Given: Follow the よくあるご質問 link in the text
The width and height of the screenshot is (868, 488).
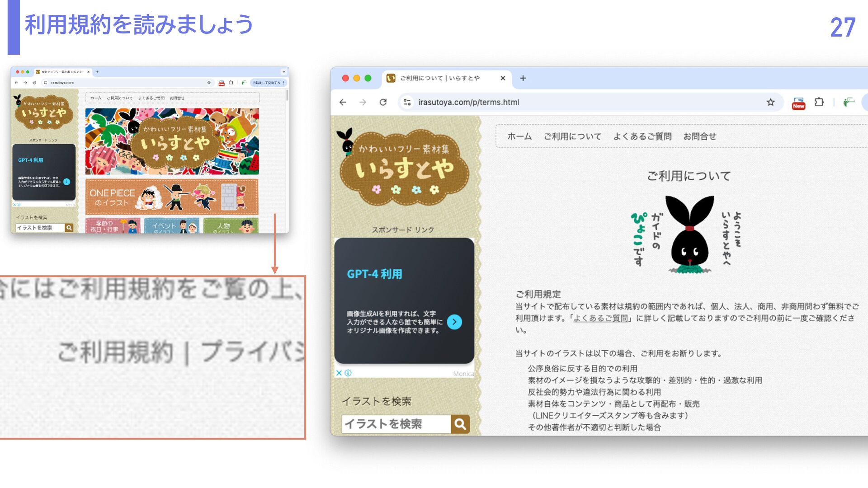Looking at the screenshot, I should coord(600,318).
